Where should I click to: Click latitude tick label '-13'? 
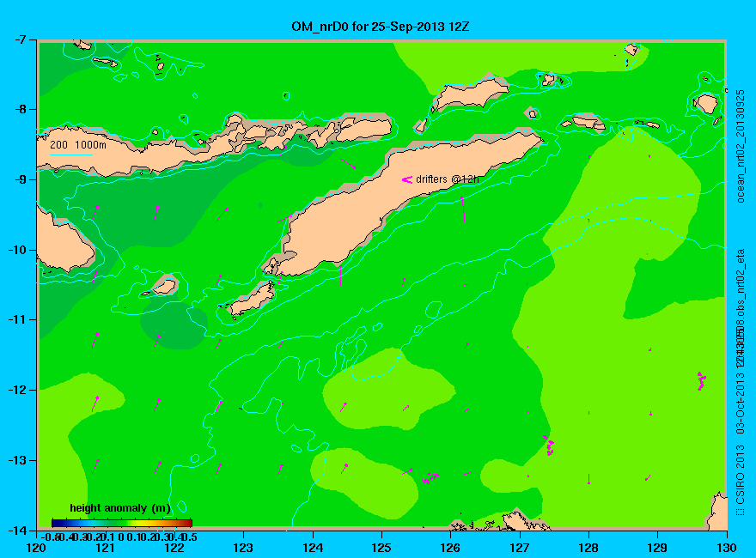(x=18, y=460)
